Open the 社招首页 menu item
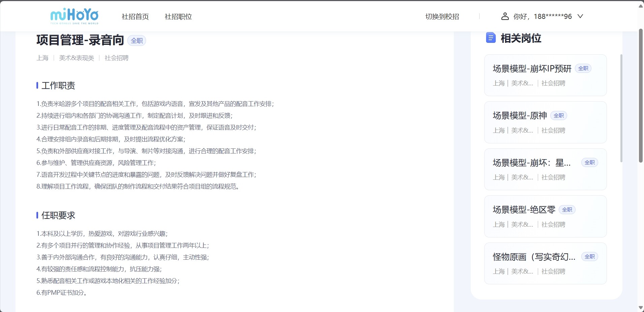Screen dimensions: 644x312 pos(135,17)
